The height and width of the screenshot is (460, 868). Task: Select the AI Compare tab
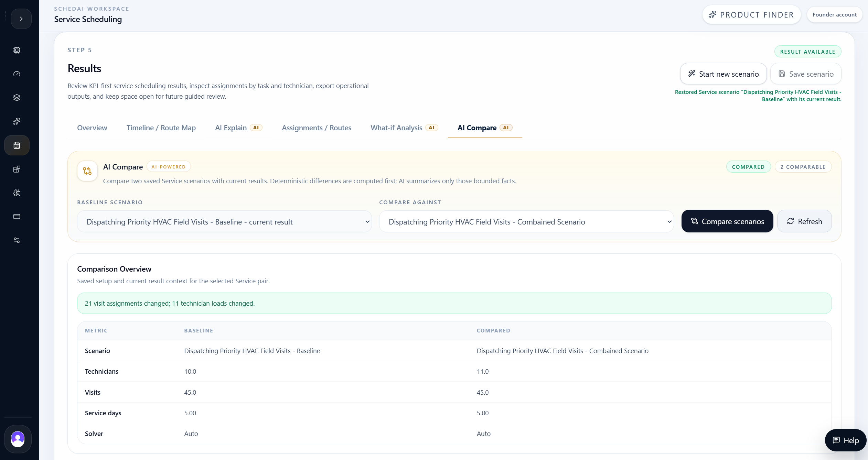485,128
